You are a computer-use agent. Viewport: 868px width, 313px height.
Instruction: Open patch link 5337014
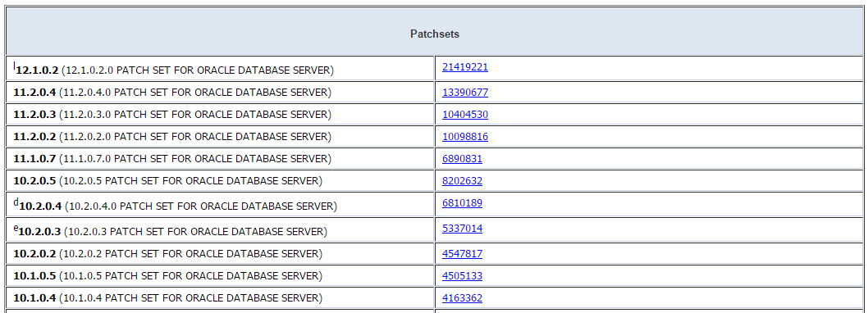[x=462, y=229]
